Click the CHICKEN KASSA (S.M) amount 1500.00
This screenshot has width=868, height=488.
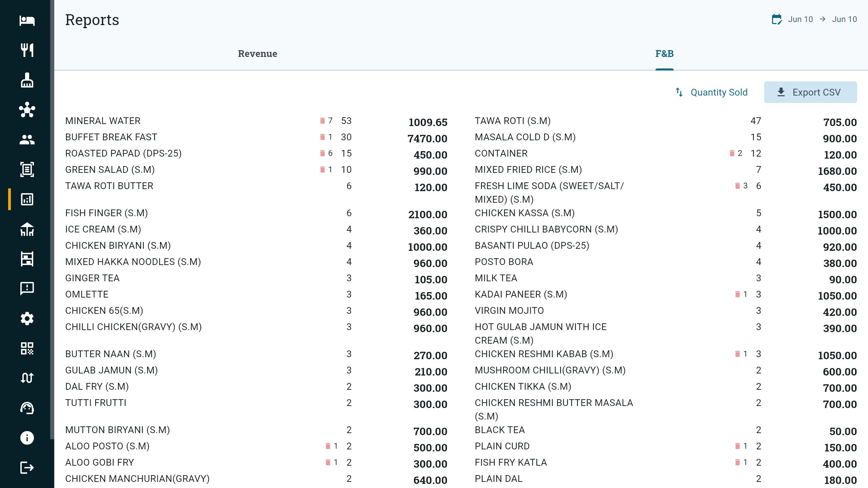[837, 214]
